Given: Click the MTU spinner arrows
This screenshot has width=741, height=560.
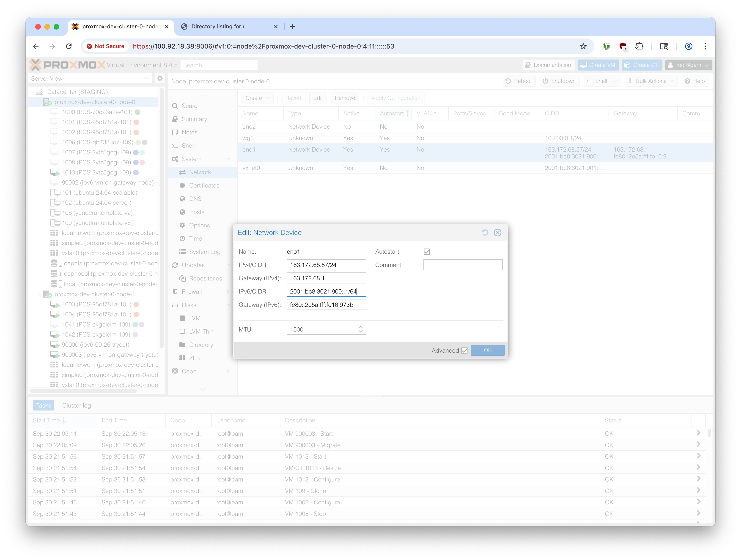Looking at the screenshot, I should click(x=360, y=329).
